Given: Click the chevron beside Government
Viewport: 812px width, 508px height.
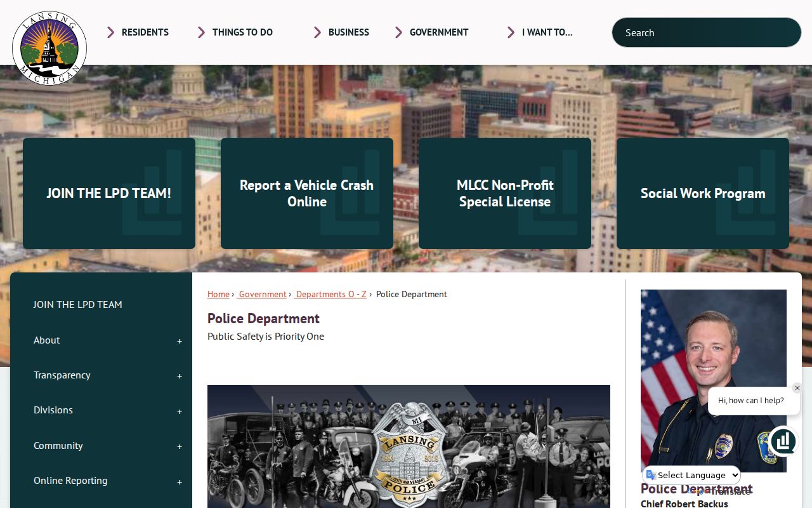Looking at the screenshot, I should click(x=398, y=32).
